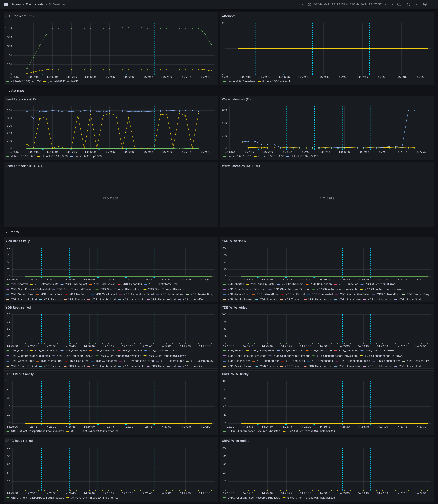Open Attempts panel title menu
438x504 pixels.
(x=229, y=16)
